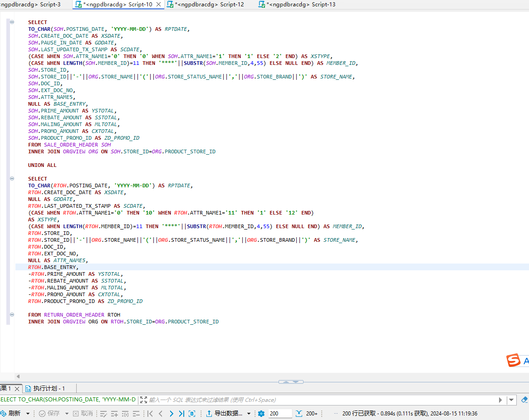Image resolution: width=529 pixels, height=420 pixels.
Task: Close the Script-10 editor tab
Action: (159, 5)
